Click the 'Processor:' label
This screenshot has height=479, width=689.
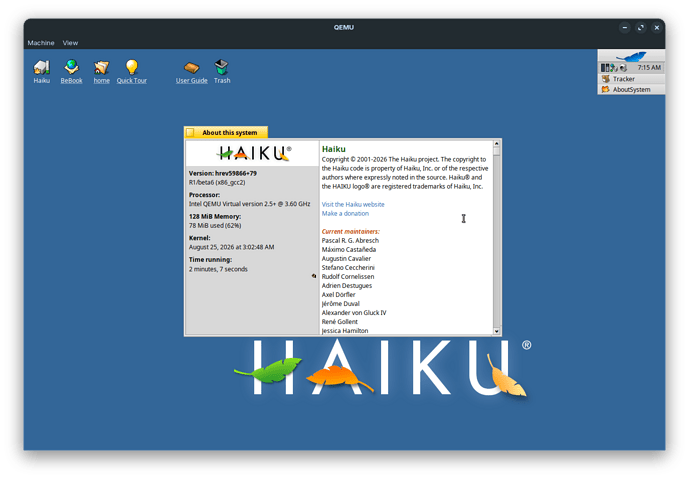pos(204,195)
